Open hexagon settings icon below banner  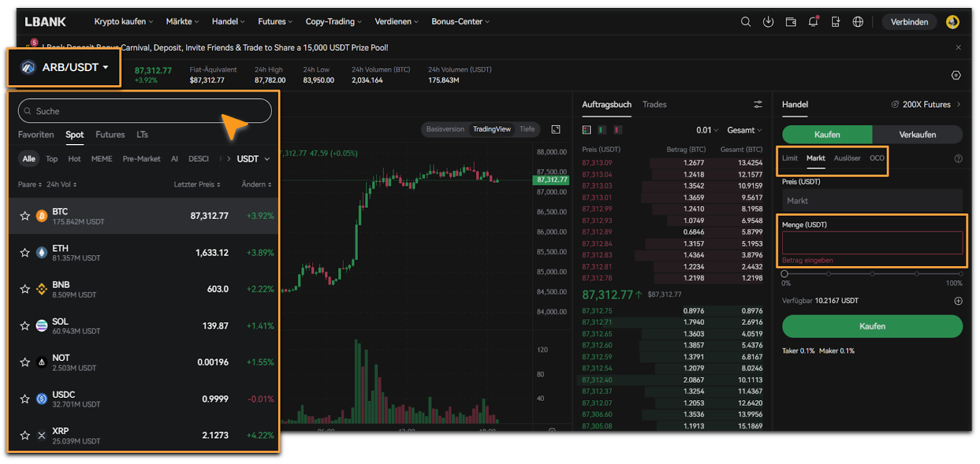tap(956, 75)
